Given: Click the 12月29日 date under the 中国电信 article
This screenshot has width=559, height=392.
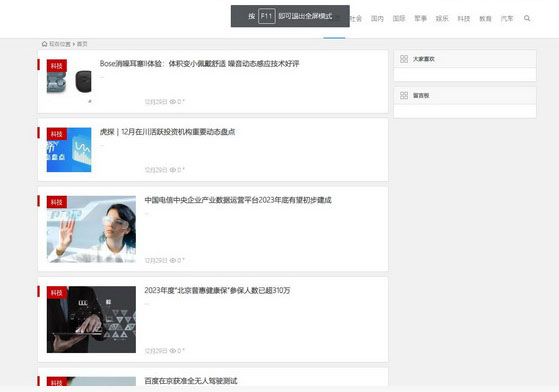Looking at the screenshot, I should point(156,260).
